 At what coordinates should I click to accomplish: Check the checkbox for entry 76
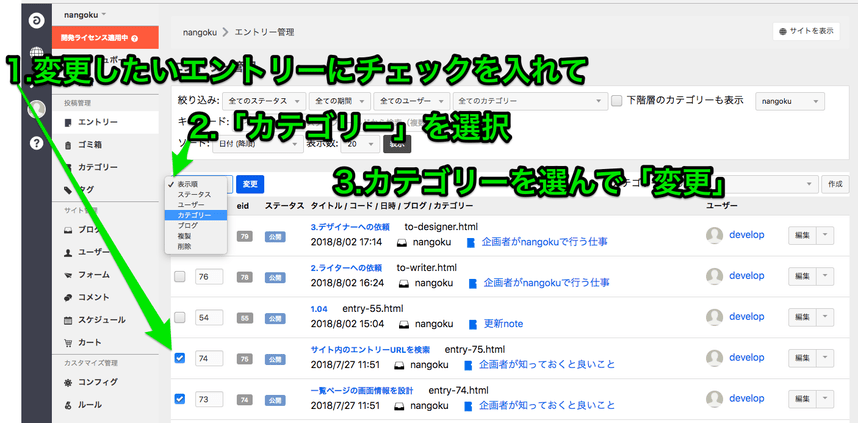click(180, 276)
